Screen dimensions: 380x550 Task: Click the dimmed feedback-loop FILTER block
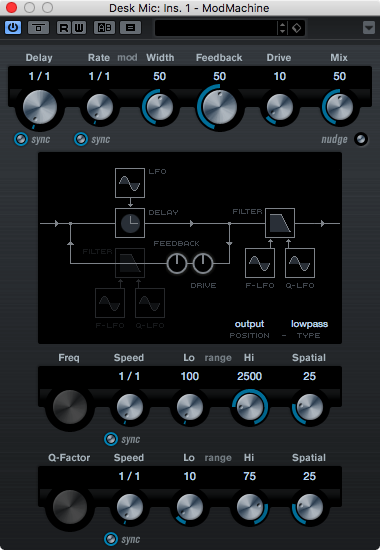130,263
